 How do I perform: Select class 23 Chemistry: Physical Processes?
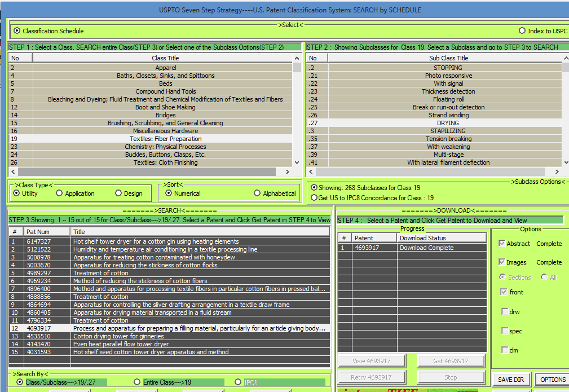click(151, 147)
